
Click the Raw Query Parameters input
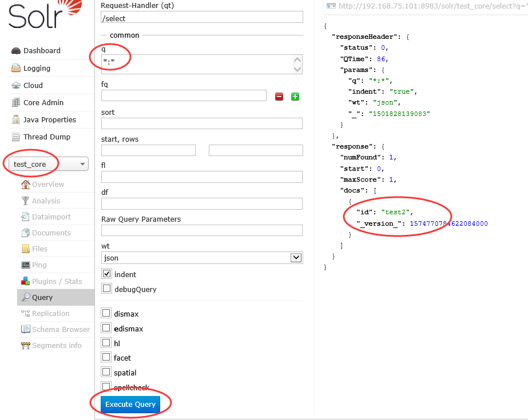[x=202, y=230]
